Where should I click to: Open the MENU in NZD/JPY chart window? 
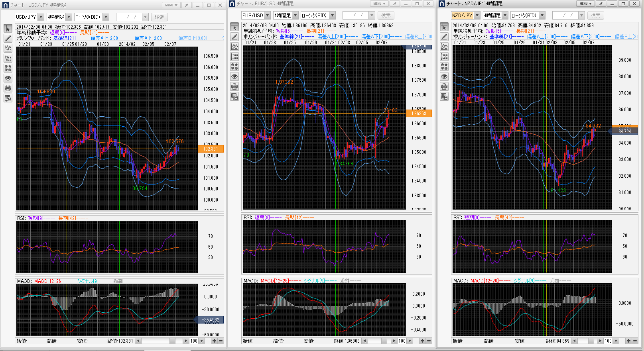585,4
